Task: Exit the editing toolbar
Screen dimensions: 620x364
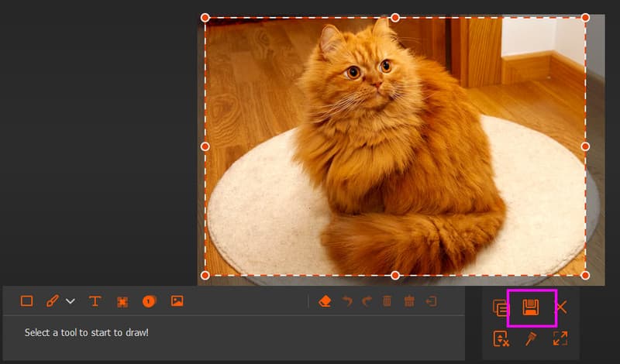Action: tap(432, 301)
